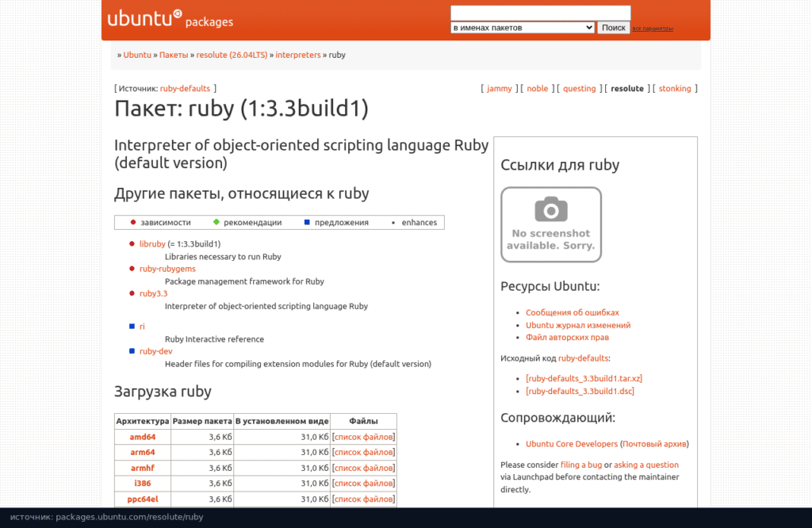Switch to the jammy release

[500, 89]
